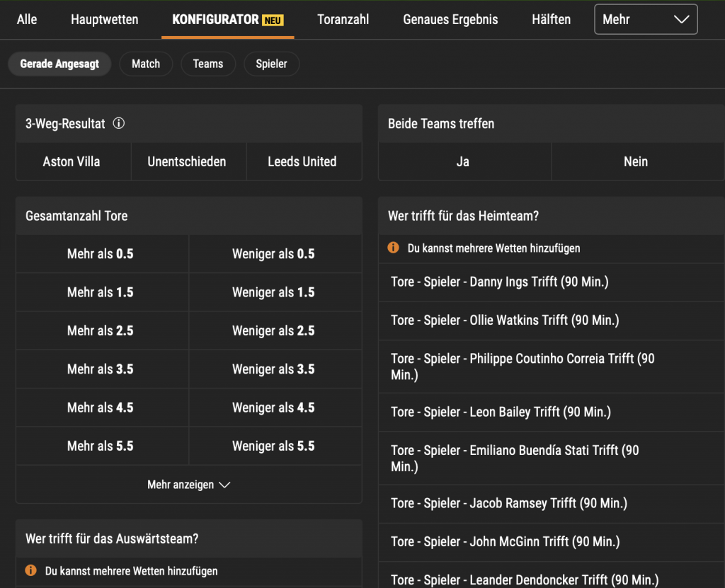725x588 pixels.
Task: Filter by Spieler chip
Action: (x=271, y=64)
